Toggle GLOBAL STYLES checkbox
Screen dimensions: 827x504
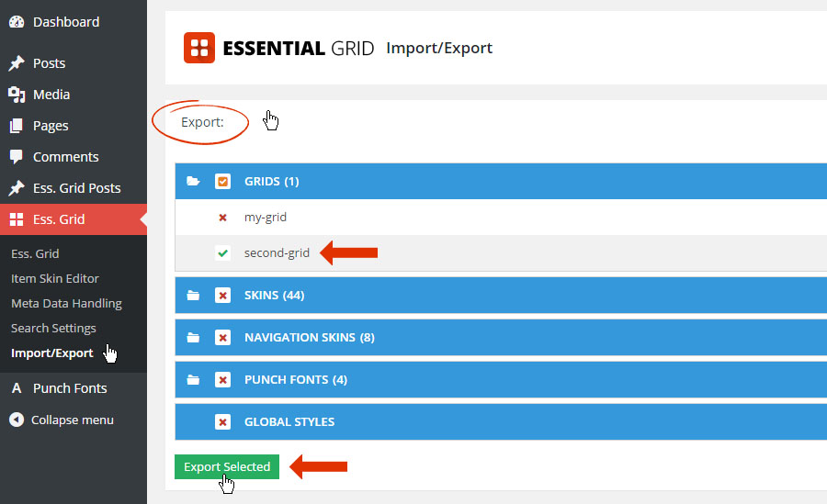pos(222,421)
